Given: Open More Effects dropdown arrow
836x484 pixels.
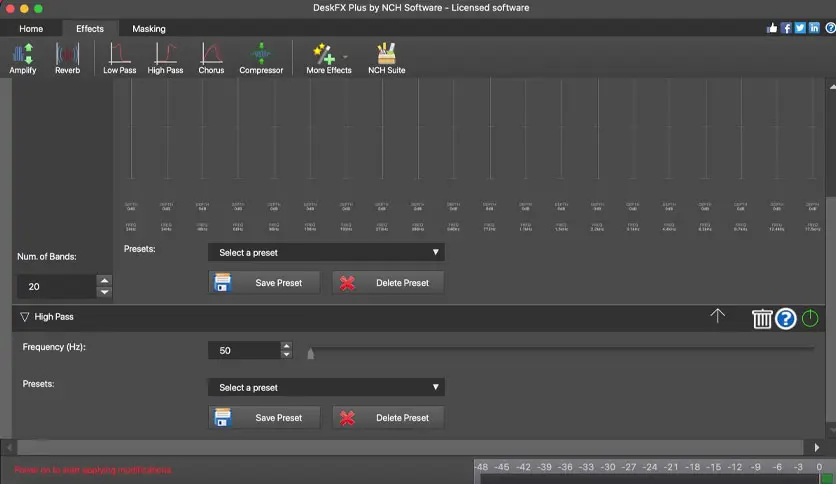Looking at the screenshot, I should click(x=345, y=56).
